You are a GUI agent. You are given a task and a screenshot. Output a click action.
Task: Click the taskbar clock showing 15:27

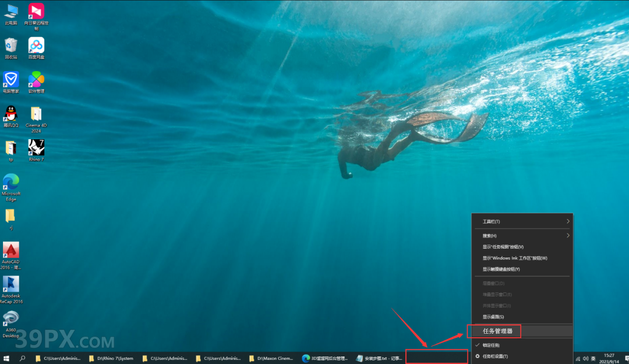click(x=609, y=358)
